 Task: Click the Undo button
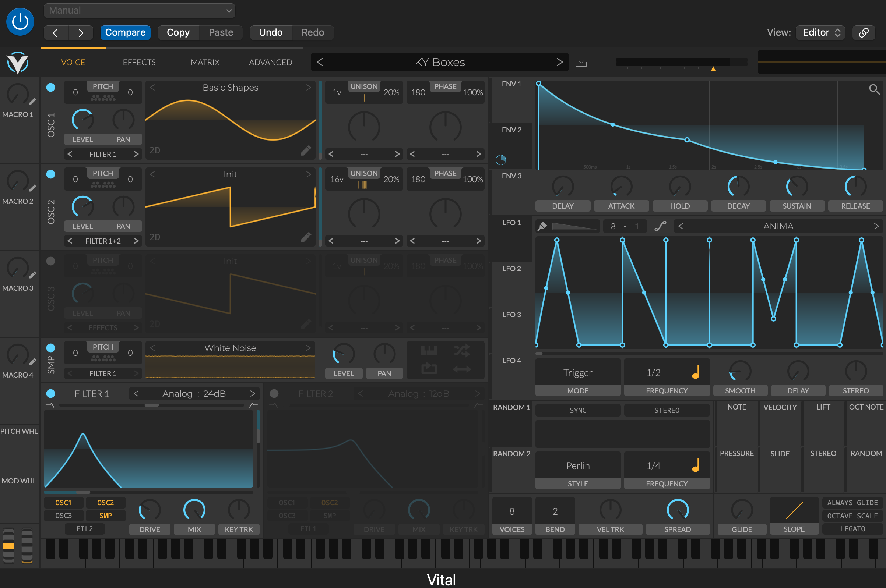click(271, 33)
